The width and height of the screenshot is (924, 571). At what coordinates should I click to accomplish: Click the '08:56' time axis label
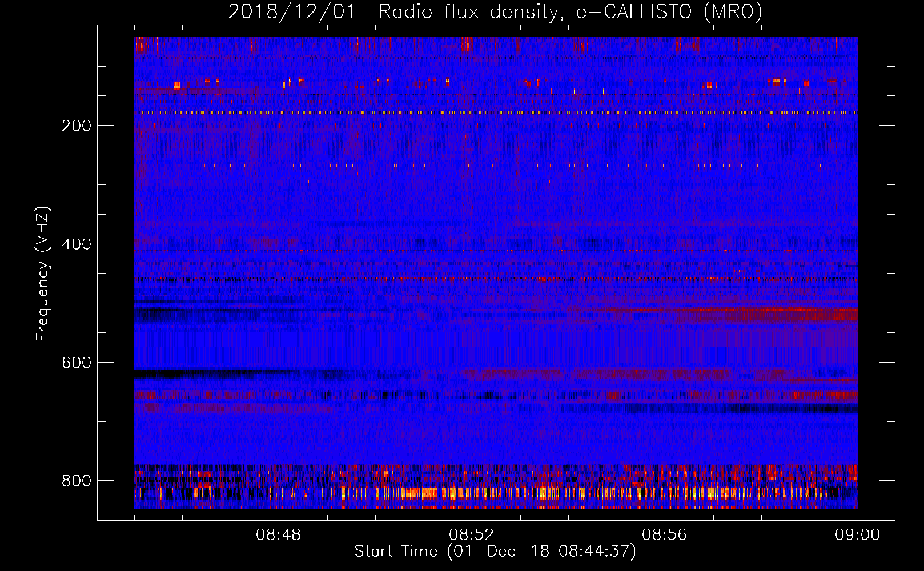665,535
